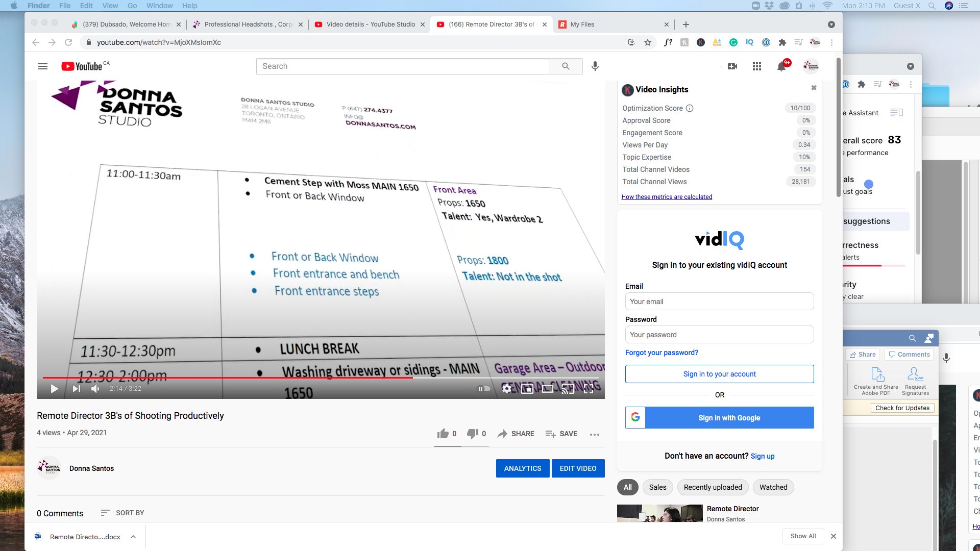Toggle autoplay switch in player
This screenshot has width=980, height=551.
(x=483, y=389)
